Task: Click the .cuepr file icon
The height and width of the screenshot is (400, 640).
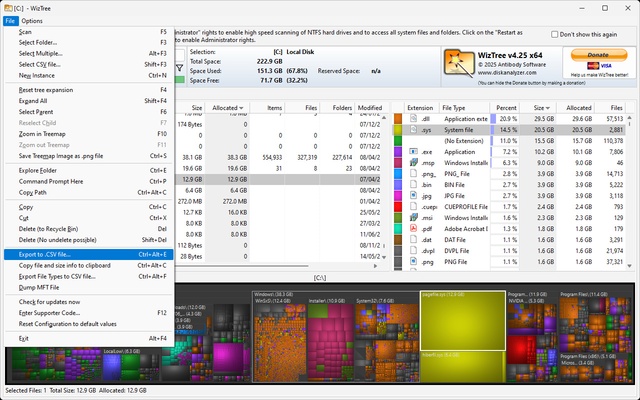Action: click(413, 207)
